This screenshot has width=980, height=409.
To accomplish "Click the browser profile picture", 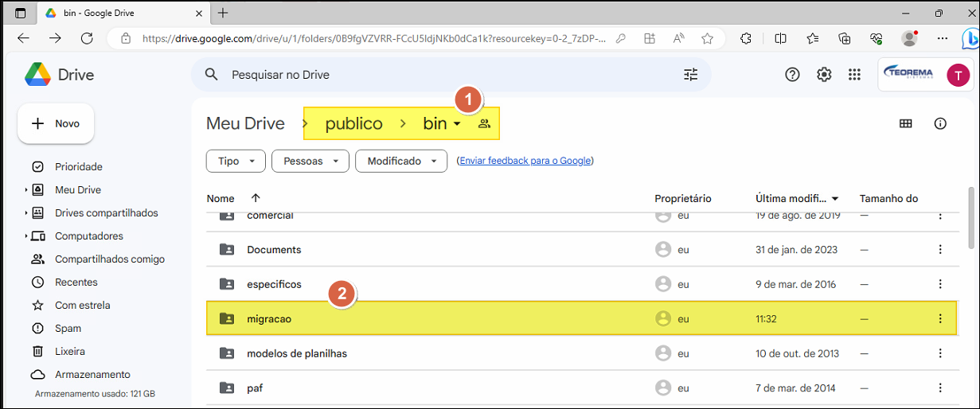I will click(909, 38).
